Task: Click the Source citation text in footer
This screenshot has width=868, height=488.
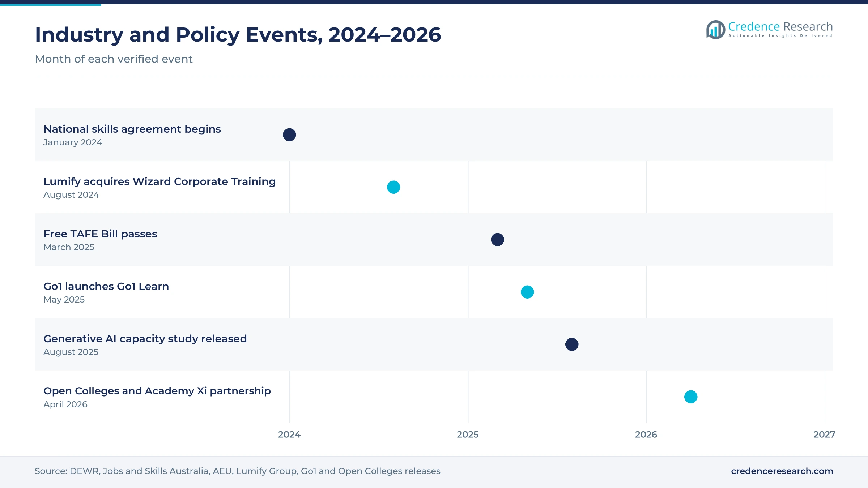Action: [x=238, y=471]
